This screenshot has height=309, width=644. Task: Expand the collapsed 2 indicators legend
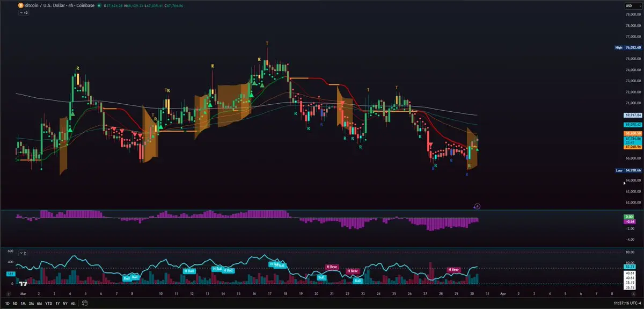23,252
